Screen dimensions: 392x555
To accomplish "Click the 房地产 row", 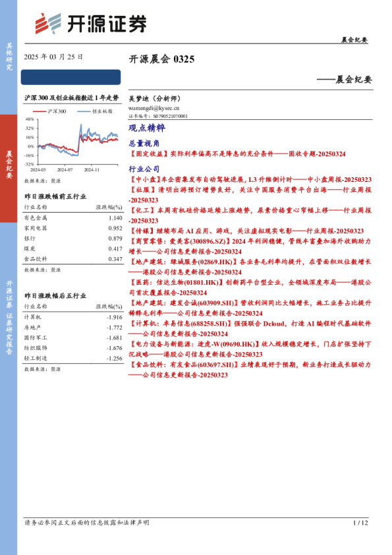I will click(x=73, y=328).
